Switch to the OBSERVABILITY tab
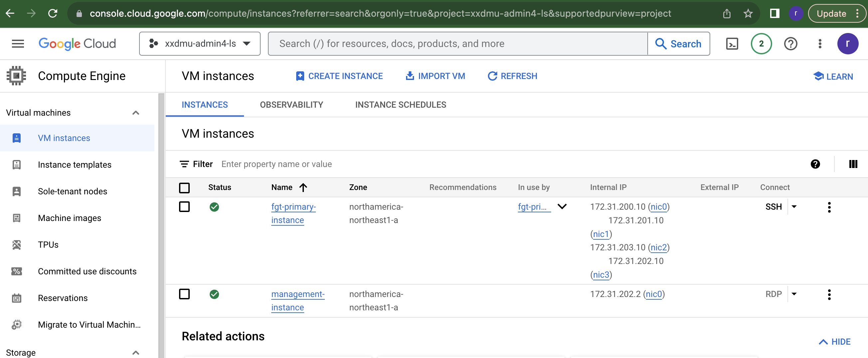This screenshot has width=868, height=358. pyautogui.click(x=291, y=105)
